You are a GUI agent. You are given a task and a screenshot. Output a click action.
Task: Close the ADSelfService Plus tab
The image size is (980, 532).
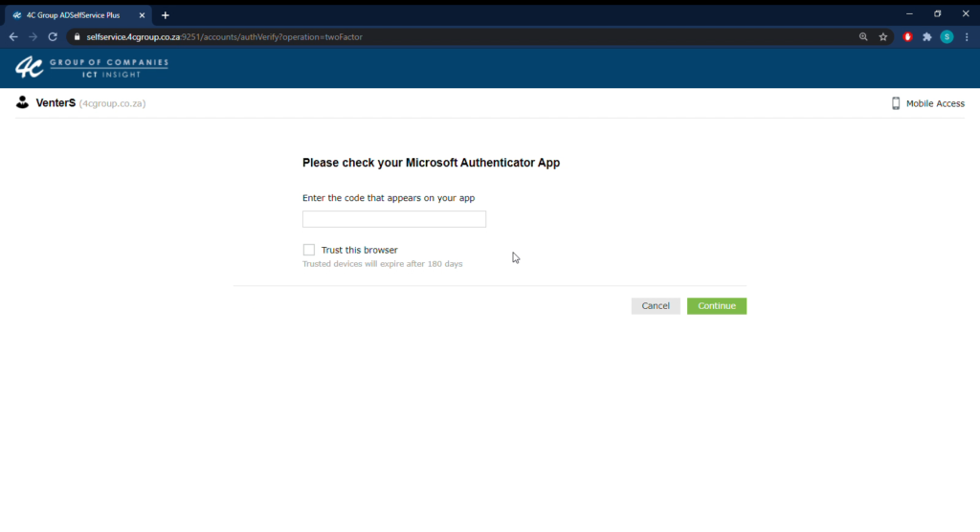(x=142, y=15)
